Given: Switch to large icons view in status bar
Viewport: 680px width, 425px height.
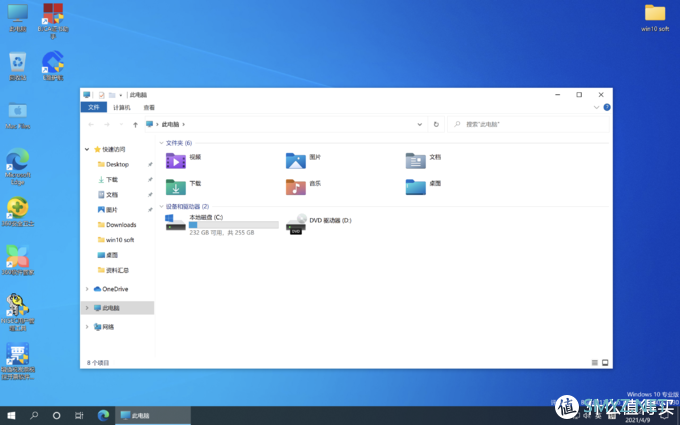Looking at the screenshot, I should click(x=605, y=363).
